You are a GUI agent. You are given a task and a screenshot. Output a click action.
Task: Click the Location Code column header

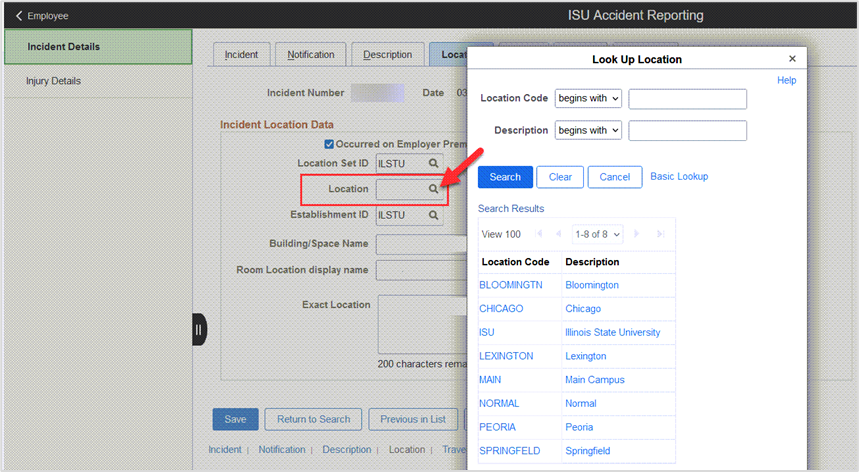tap(515, 262)
